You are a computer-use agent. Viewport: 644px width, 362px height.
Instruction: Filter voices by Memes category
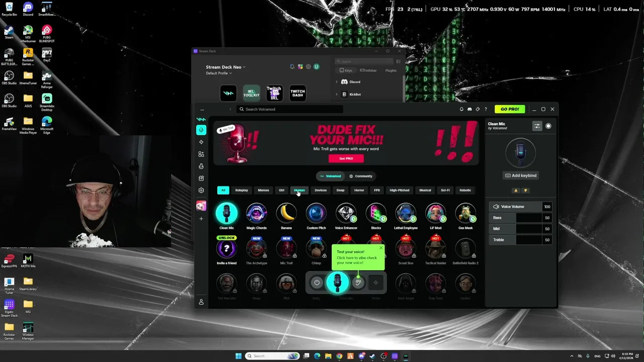coord(264,190)
